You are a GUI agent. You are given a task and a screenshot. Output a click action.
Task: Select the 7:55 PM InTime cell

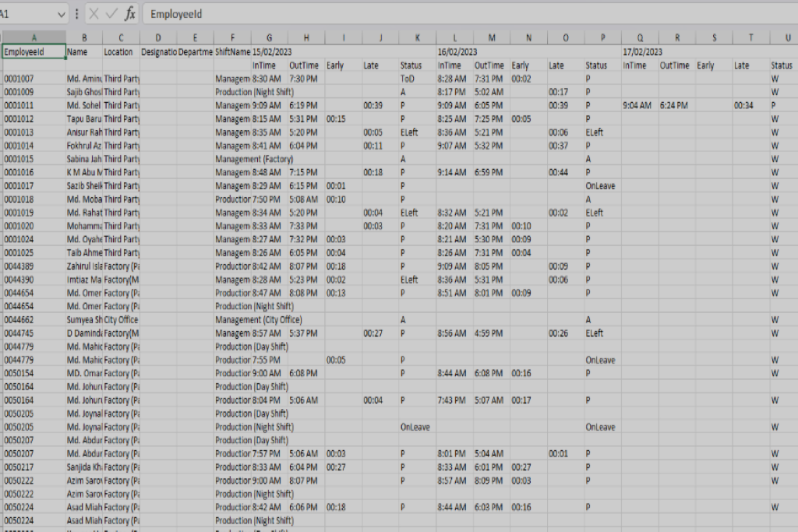pos(269,360)
